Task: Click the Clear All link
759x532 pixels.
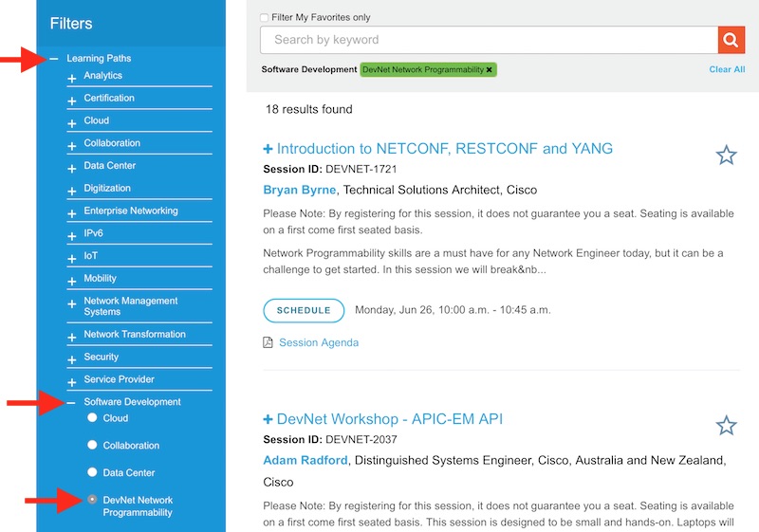Action: [727, 70]
